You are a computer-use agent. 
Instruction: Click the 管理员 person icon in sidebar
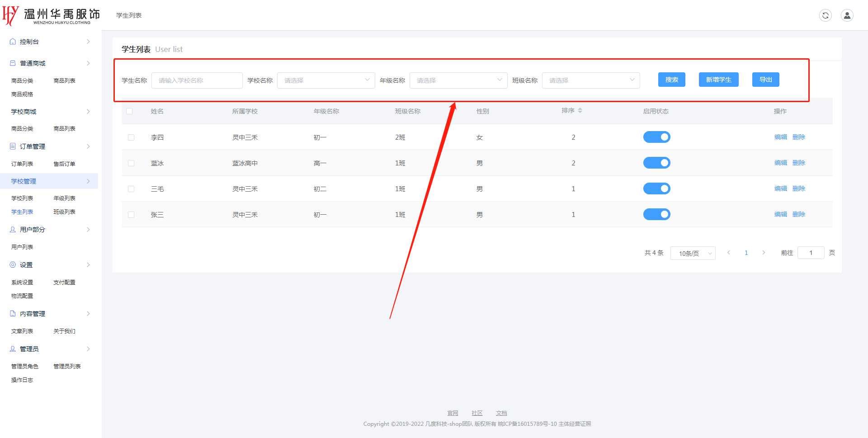[13, 349]
